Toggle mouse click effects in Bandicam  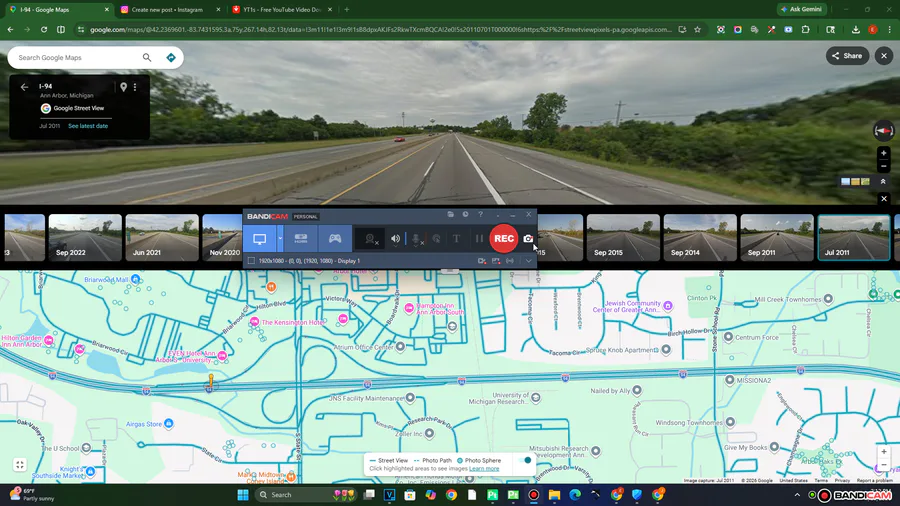437,239
